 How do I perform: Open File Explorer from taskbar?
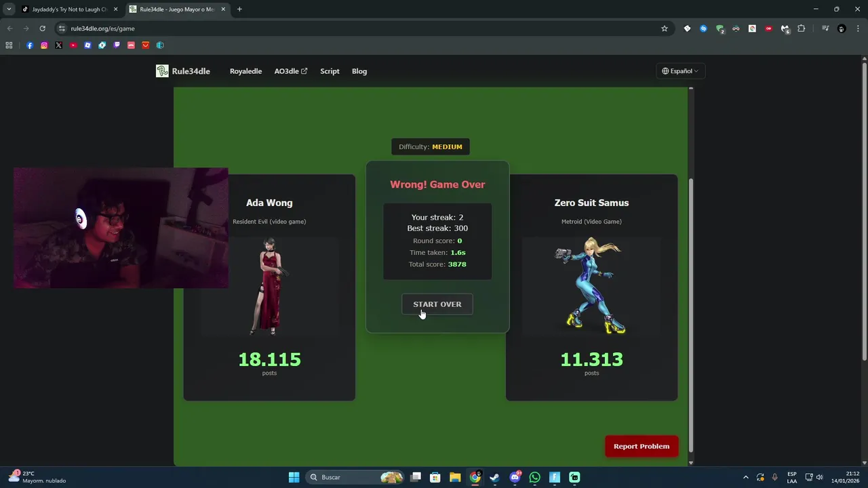click(x=455, y=477)
